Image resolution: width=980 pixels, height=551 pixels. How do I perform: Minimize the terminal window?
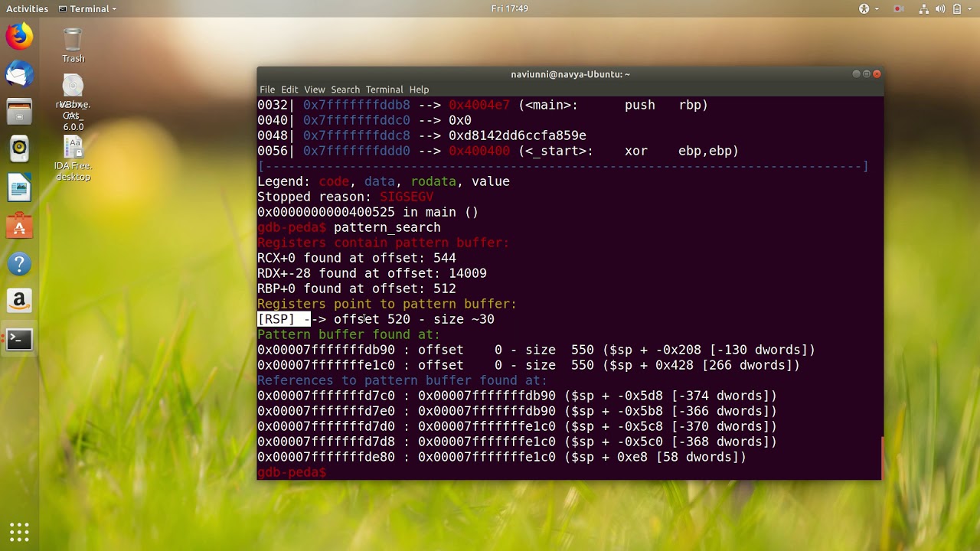[x=856, y=74]
